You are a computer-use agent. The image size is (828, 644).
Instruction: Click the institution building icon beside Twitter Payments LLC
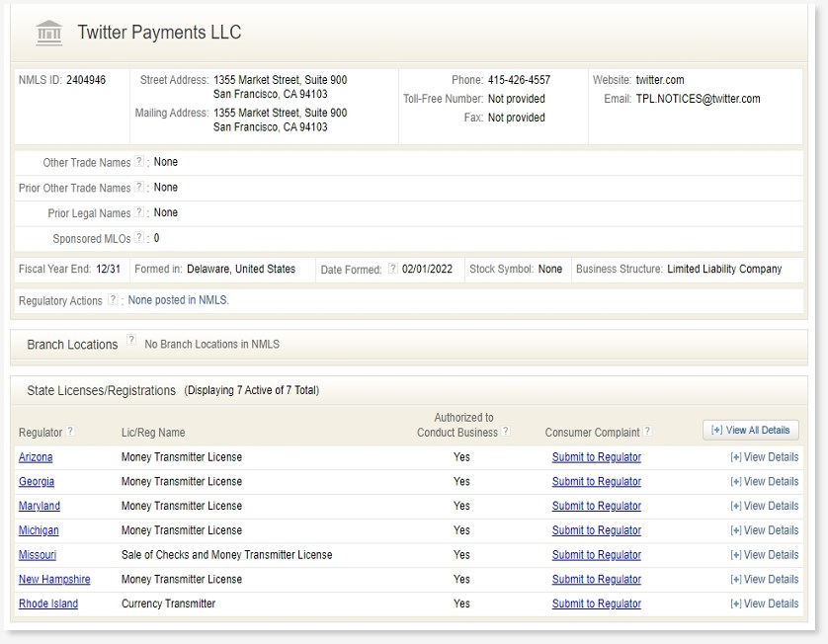[x=48, y=33]
